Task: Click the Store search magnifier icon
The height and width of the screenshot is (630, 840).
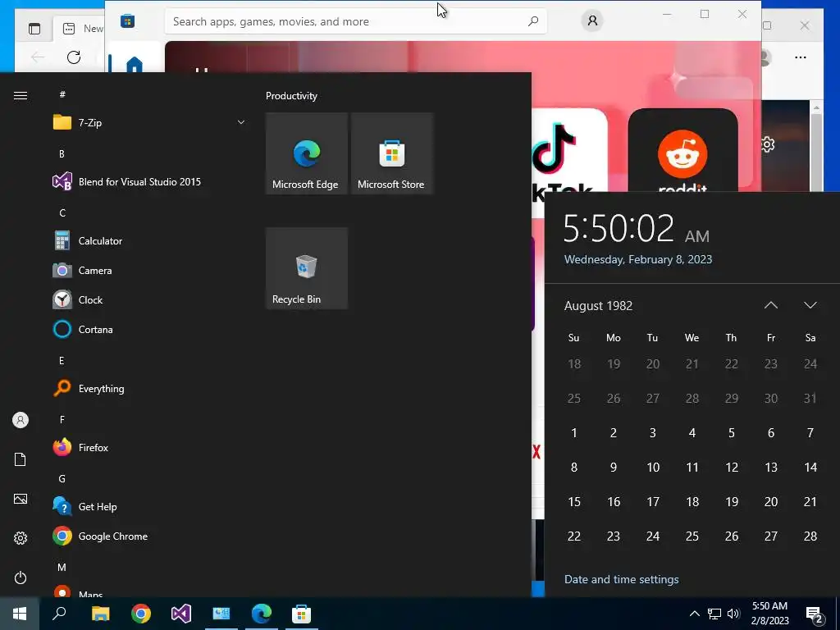Action: 533,21
